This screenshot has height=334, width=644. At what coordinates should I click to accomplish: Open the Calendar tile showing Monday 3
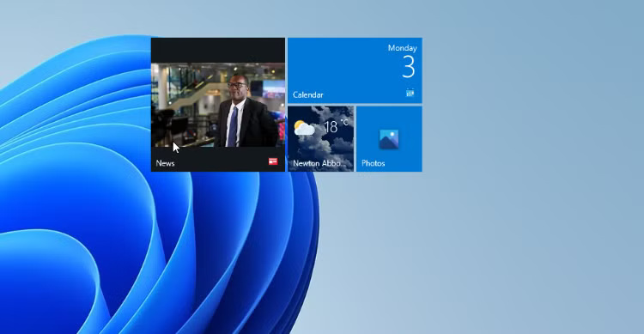(355, 70)
